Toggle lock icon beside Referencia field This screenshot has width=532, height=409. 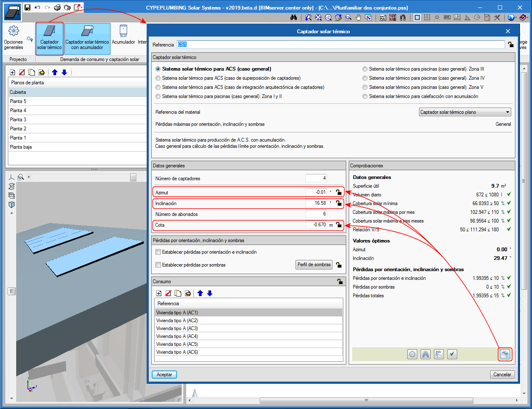click(510, 44)
